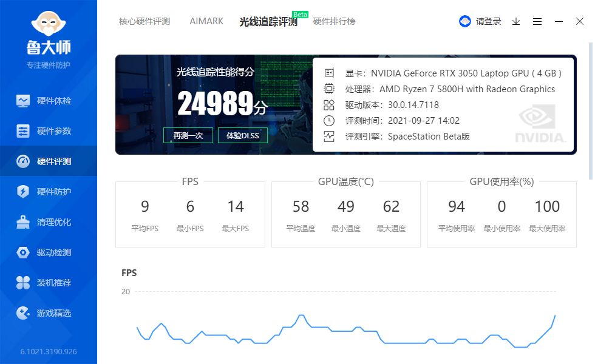The height and width of the screenshot is (364, 595).
Task: Click the 硬件防护 shield icon
Action: coord(23,192)
